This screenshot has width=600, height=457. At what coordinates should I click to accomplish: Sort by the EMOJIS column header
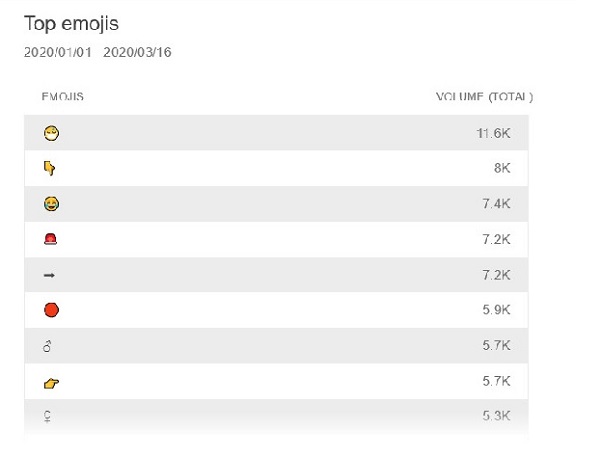[x=62, y=96]
